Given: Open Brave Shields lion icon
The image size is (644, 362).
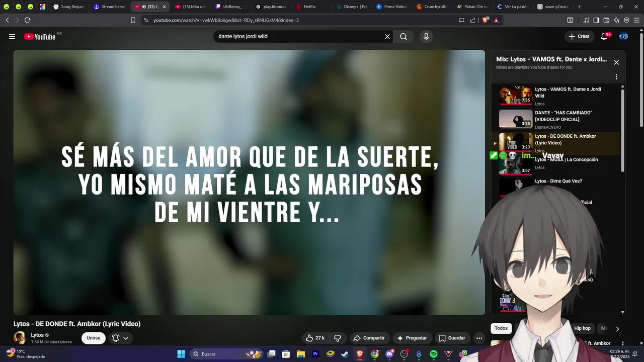Looking at the screenshot, I should click(485, 20).
